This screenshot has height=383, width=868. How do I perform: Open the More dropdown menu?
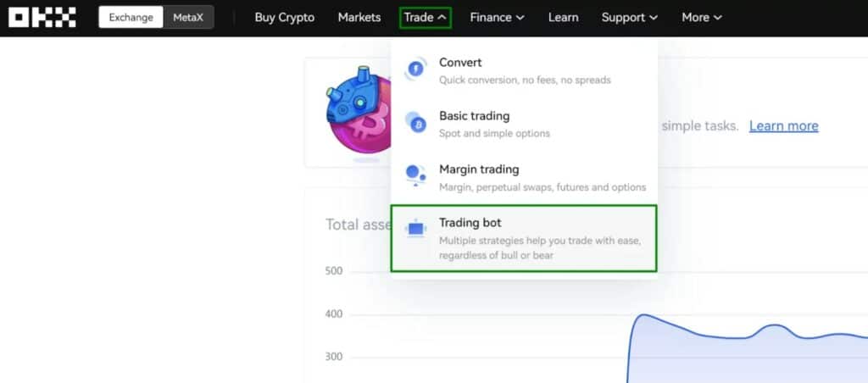(x=702, y=17)
